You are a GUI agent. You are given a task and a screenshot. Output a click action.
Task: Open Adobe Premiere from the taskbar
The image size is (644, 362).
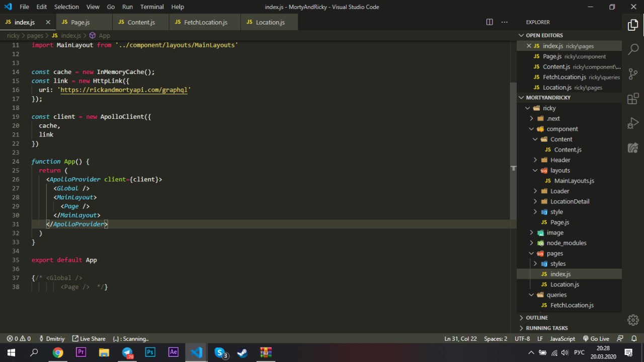81,352
